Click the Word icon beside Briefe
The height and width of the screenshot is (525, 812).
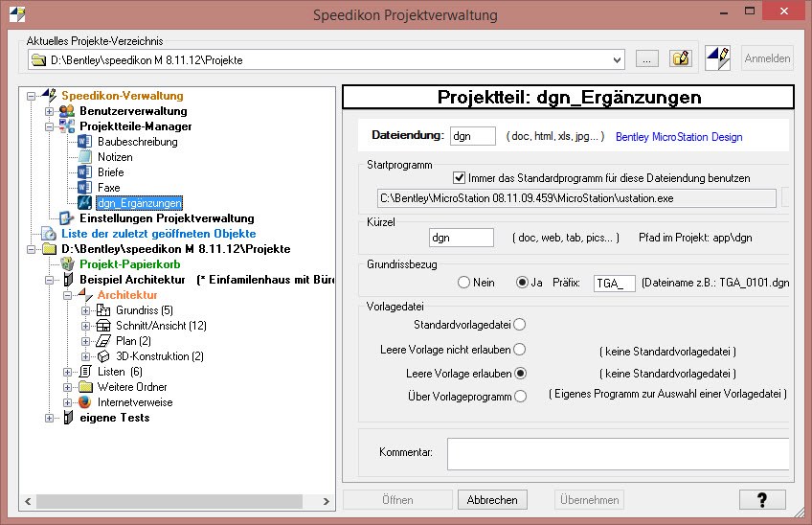point(84,172)
